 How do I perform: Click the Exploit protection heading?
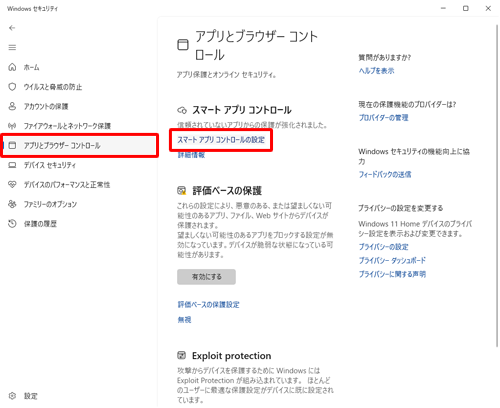pos(231,356)
